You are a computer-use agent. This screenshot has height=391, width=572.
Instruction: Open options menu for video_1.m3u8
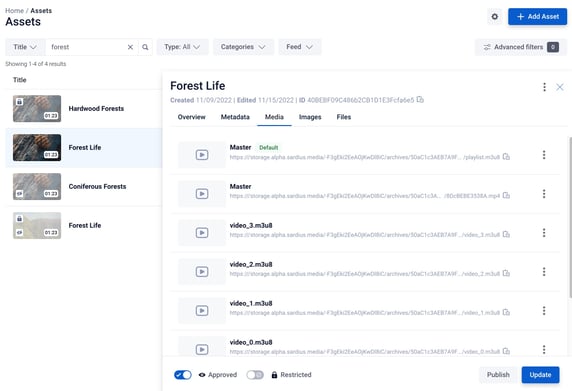tap(544, 311)
